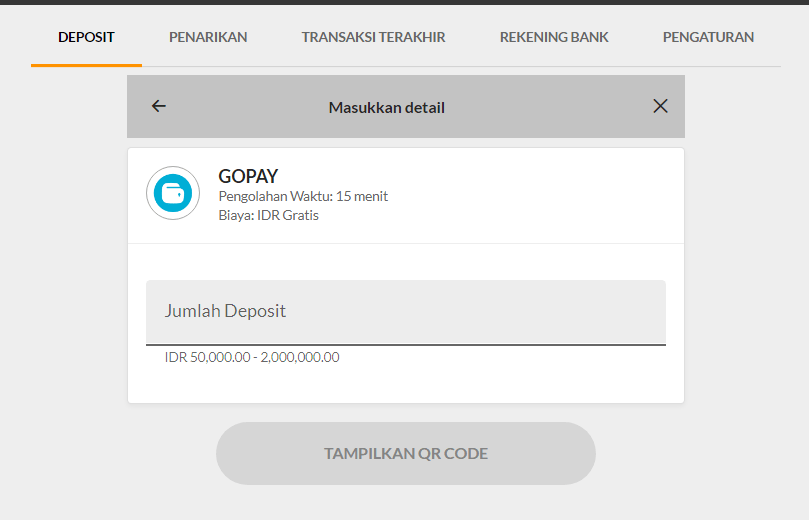This screenshot has width=809, height=520.
Task: Click the IDR 50,000.00 - 2,000,000.00 range hint
Action: (252, 357)
